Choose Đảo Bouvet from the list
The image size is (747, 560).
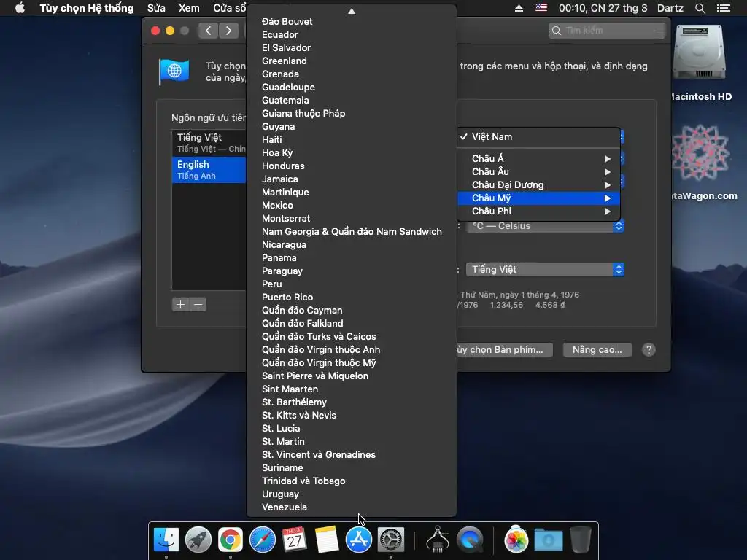click(352, 21)
